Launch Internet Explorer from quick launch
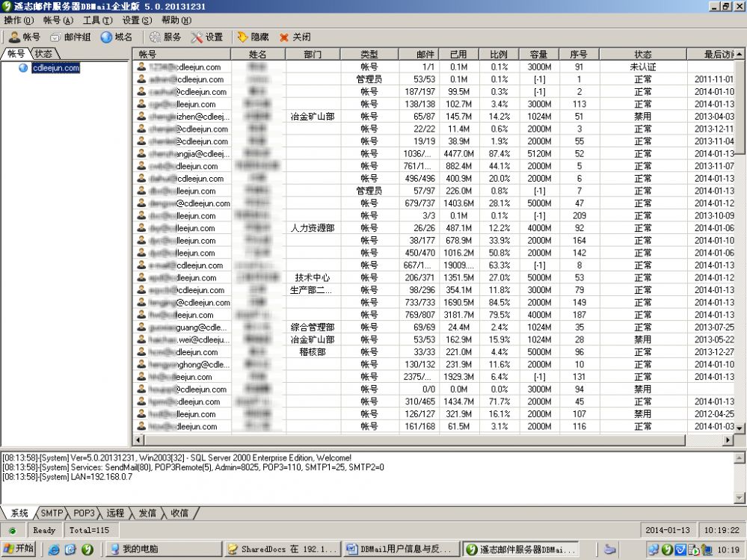 point(54,549)
